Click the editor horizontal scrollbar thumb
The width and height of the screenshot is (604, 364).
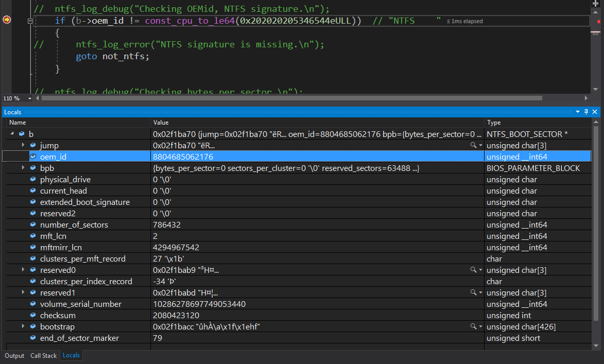(291, 98)
